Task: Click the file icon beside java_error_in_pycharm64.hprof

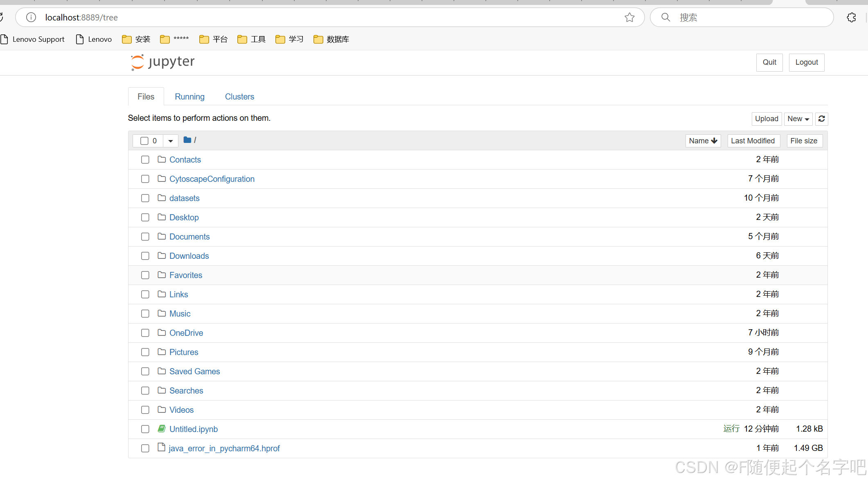Action: click(x=161, y=448)
